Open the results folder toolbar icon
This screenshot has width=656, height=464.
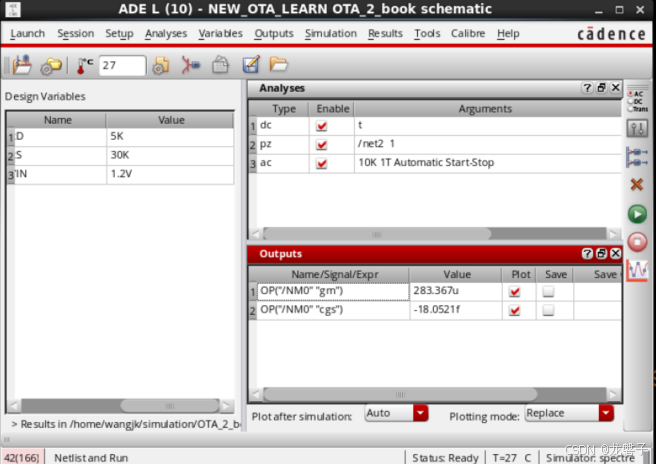pos(278,64)
